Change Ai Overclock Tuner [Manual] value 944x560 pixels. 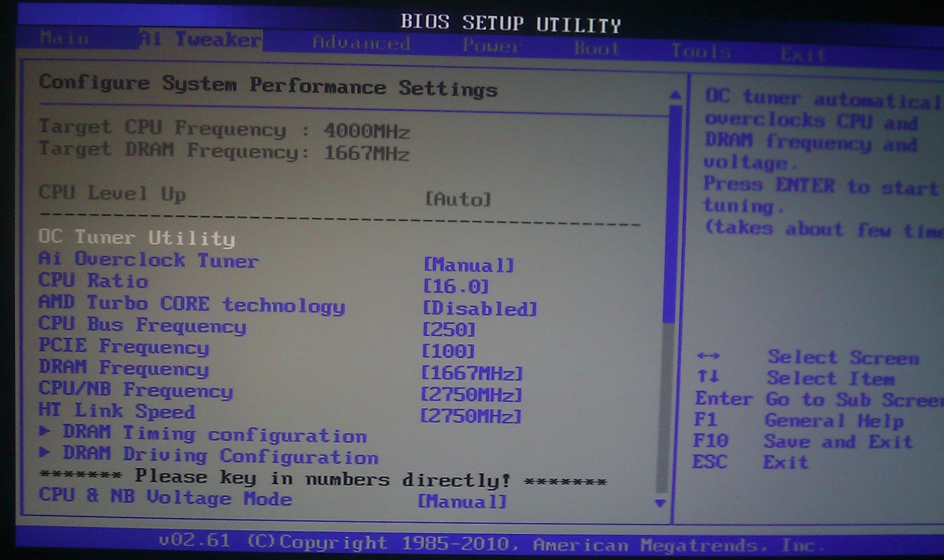tap(468, 265)
